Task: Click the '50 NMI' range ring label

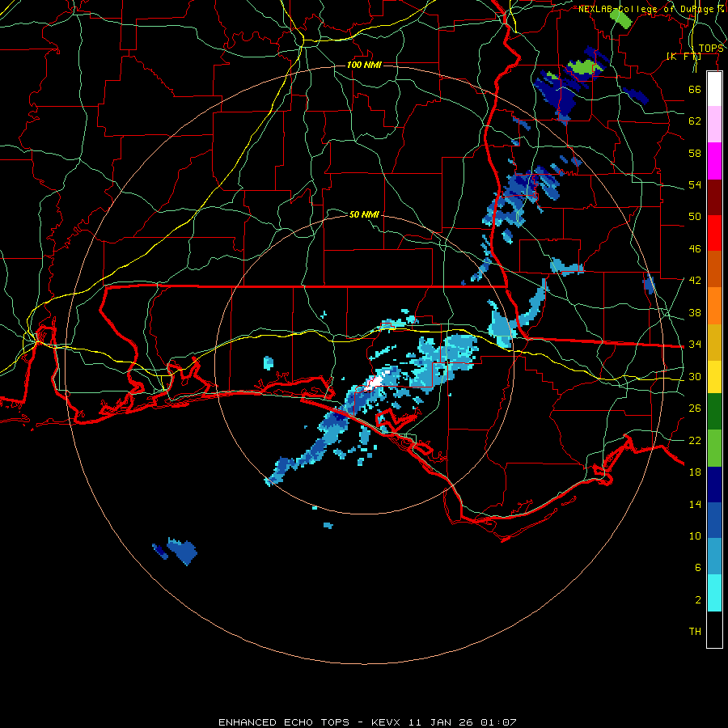Action: point(365,214)
